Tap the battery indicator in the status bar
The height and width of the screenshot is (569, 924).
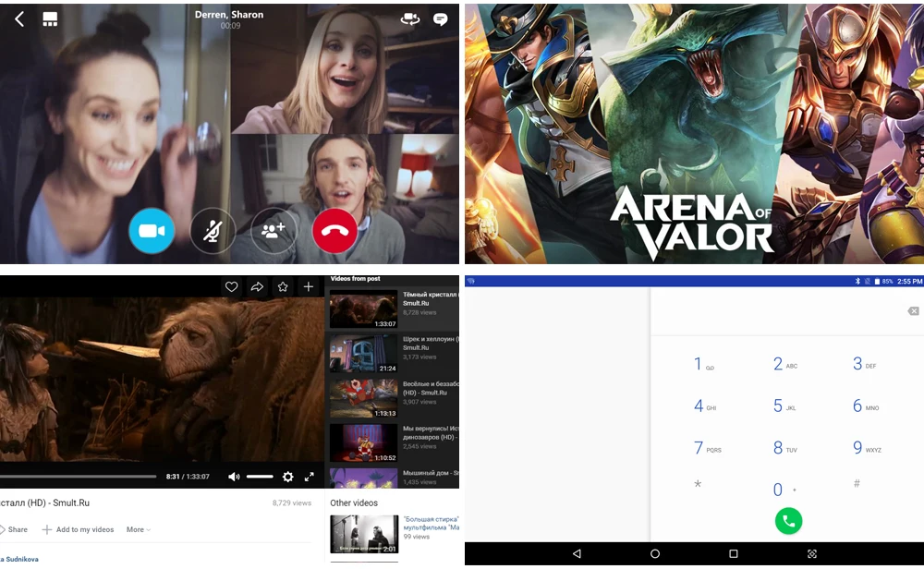883,282
